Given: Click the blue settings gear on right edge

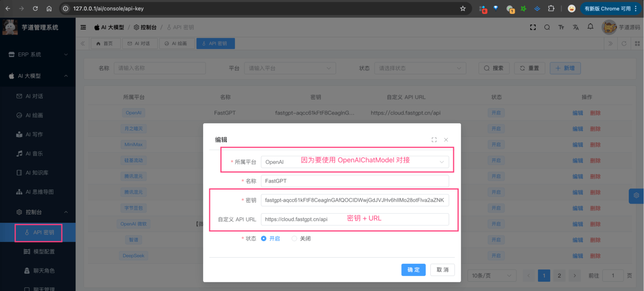Looking at the screenshot, I should coord(636,196).
